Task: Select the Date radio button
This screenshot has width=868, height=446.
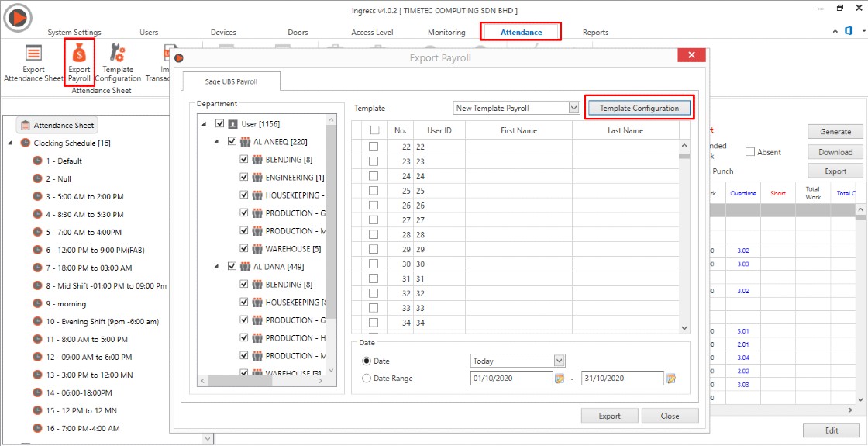Action: pyautogui.click(x=366, y=361)
